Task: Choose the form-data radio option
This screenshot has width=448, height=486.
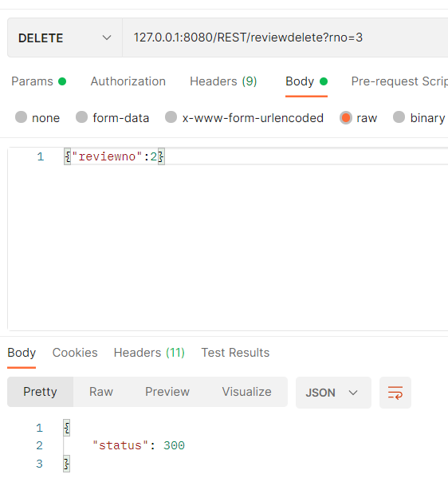Action: 82,117
